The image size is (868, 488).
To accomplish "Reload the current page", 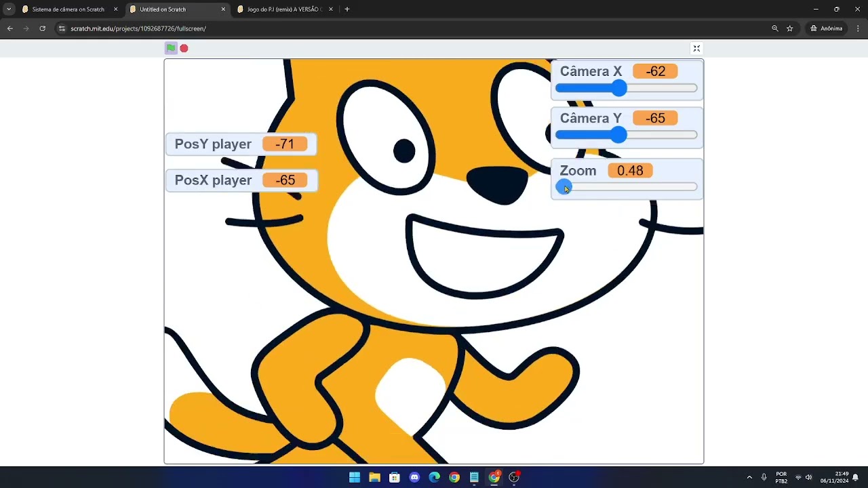I will tap(42, 28).
